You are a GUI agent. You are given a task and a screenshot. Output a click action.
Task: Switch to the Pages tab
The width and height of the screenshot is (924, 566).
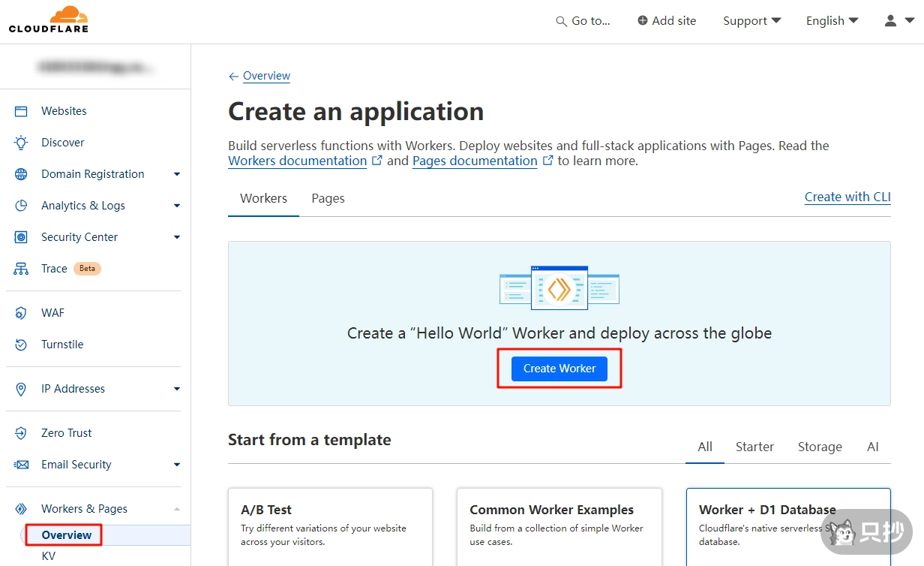[x=328, y=199]
